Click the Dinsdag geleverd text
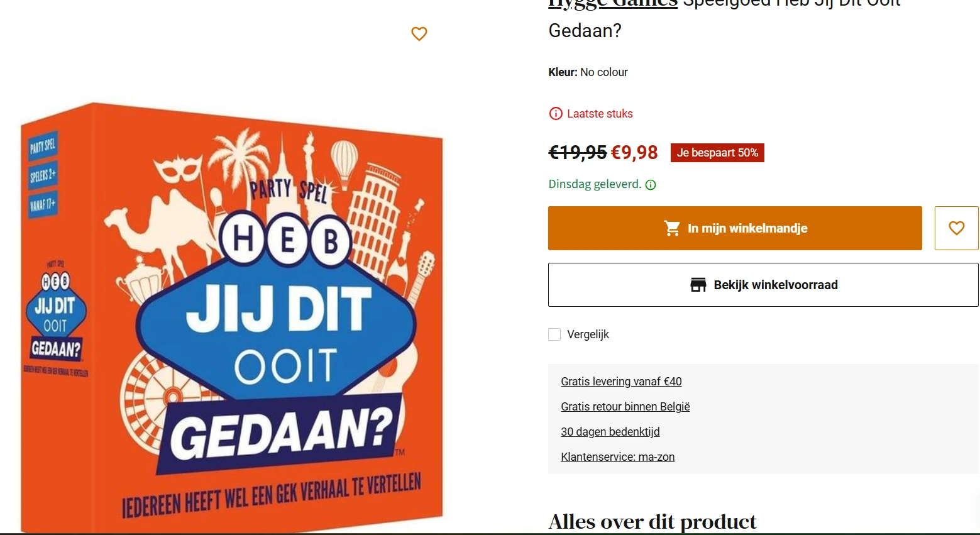 pyautogui.click(x=595, y=184)
